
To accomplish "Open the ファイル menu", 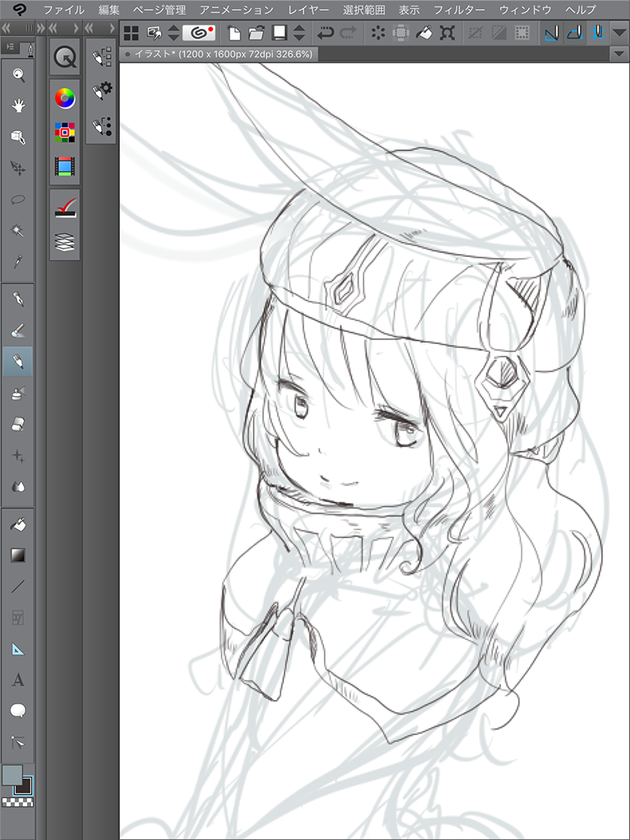I will point(64,10).
